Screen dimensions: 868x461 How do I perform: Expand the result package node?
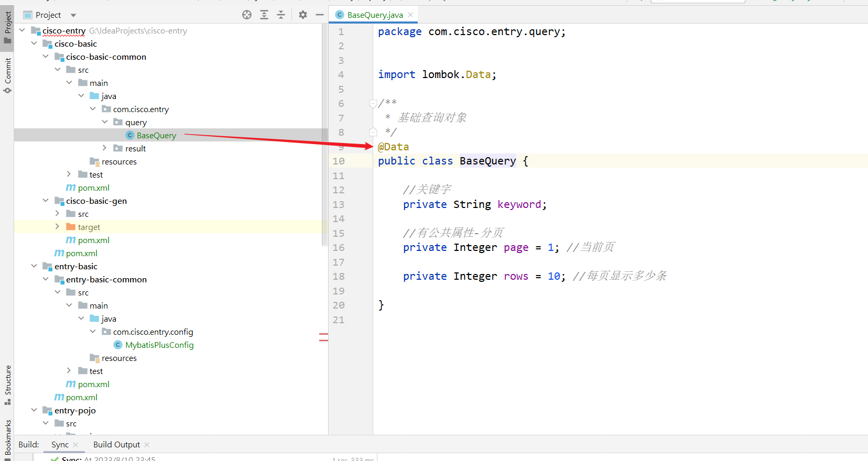(x=105, y=148)
